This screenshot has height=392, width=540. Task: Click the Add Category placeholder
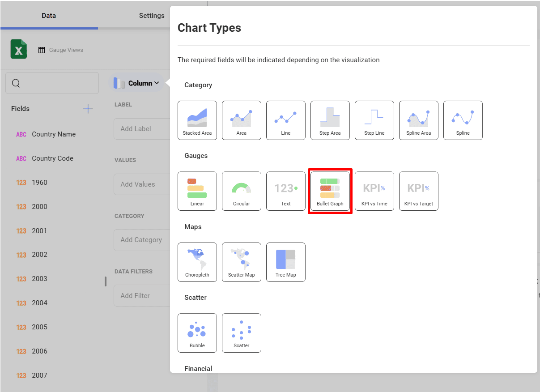tap(141, 240)
